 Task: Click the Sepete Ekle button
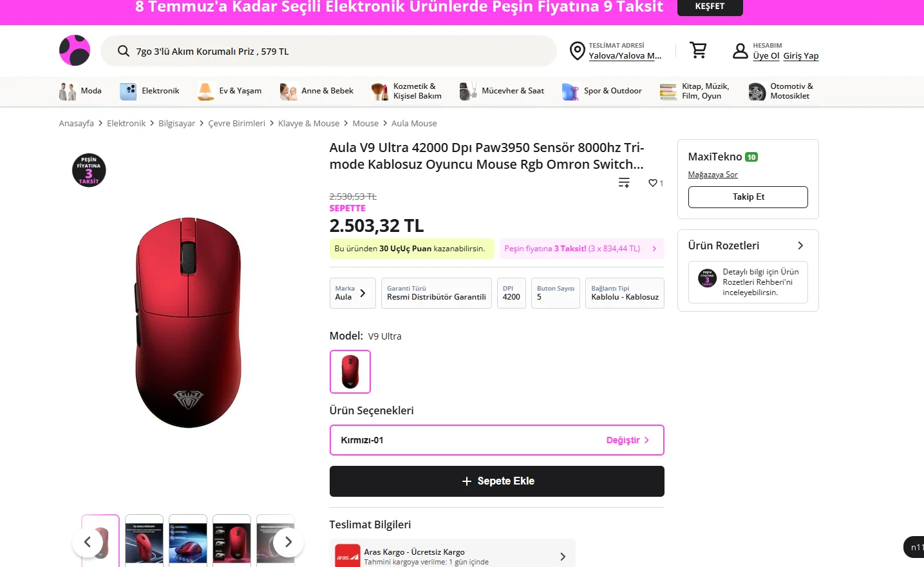pos(497,481)
